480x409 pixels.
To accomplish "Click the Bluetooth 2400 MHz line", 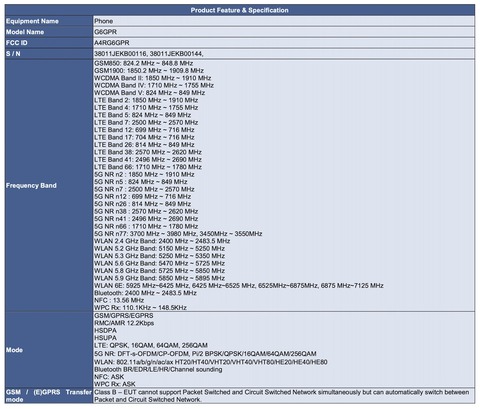I will [145, 293].
